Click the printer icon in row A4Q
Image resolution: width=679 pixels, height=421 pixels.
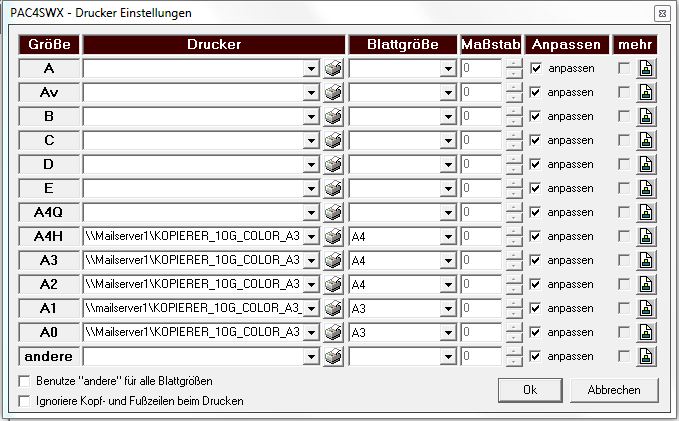333,212
